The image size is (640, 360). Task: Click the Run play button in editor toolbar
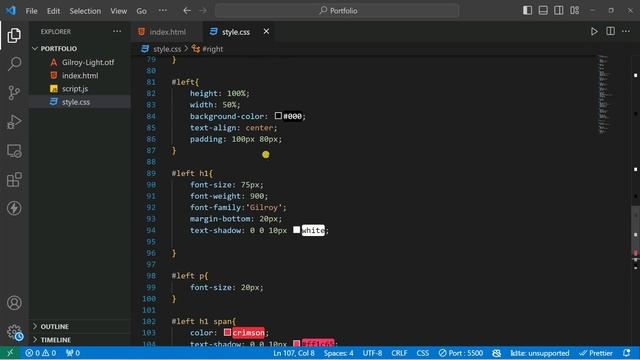(594, 31)
